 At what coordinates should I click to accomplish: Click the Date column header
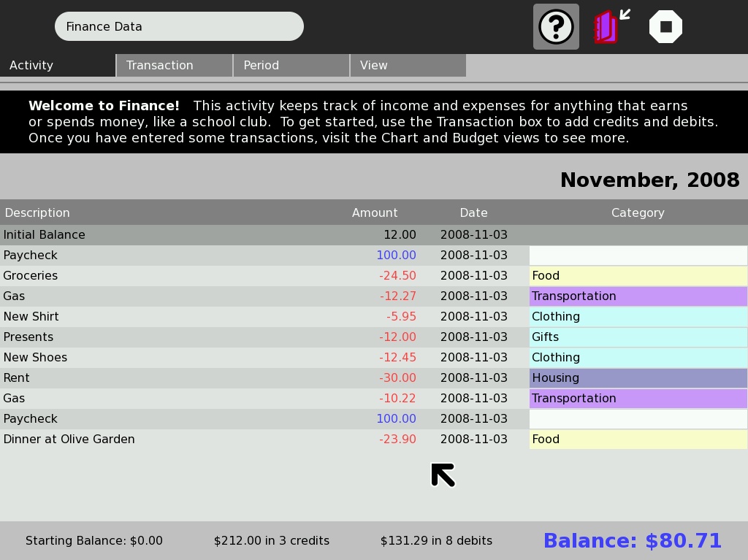[473, 212]
